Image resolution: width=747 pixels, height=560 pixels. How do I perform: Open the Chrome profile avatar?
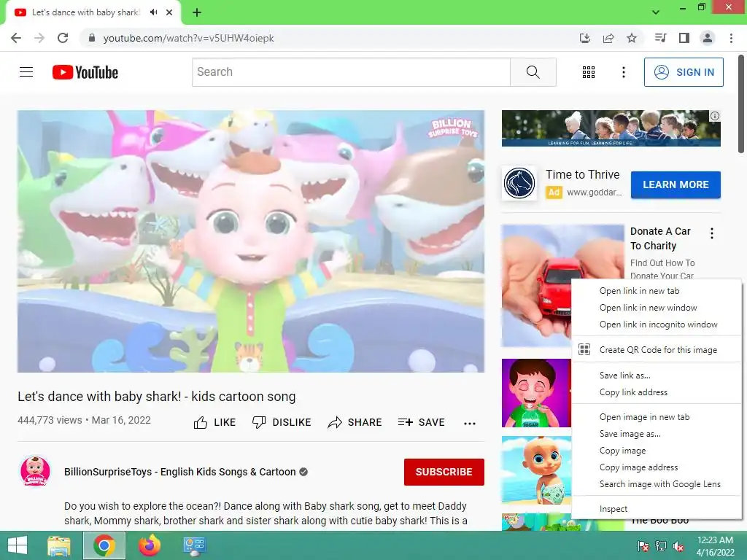point(708,38)
